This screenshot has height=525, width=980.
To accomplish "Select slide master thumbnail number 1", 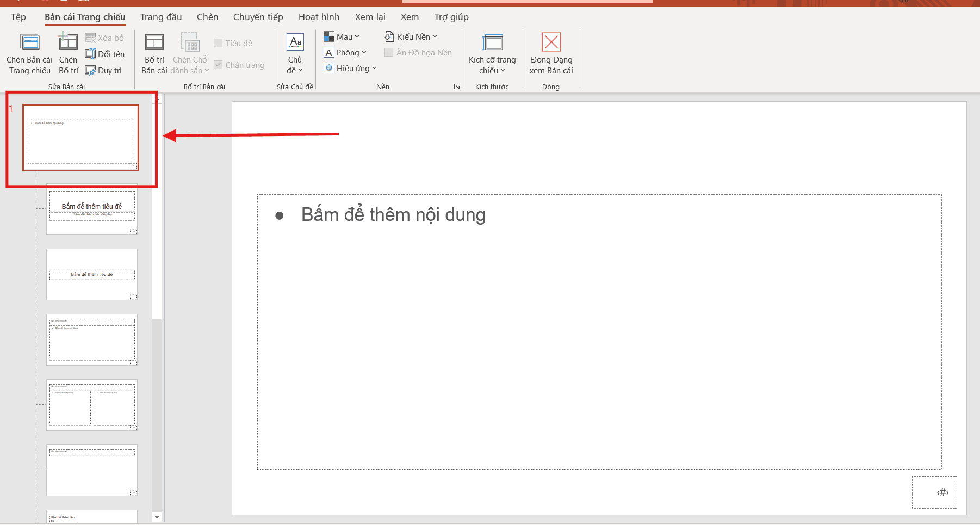I will tap(80, 138).
